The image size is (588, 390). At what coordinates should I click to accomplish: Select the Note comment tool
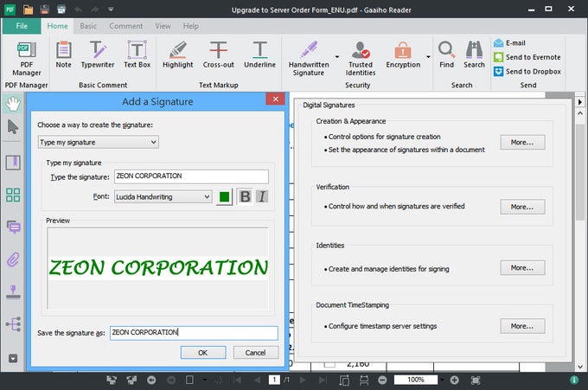(63, 54)
